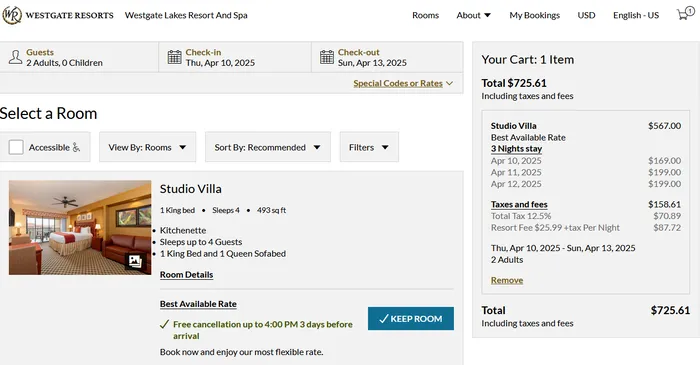Click the Westgate Resorts WR logo
Viewport: 700px width, 365px height.
coord(12,15)
